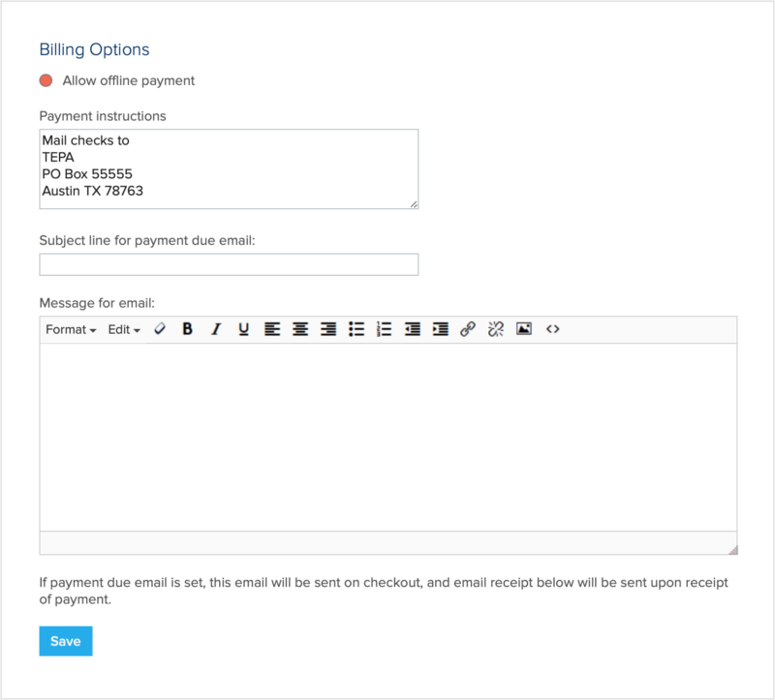Decrease indent of the text
Viewport: 775px width, 700px height.
413,329
